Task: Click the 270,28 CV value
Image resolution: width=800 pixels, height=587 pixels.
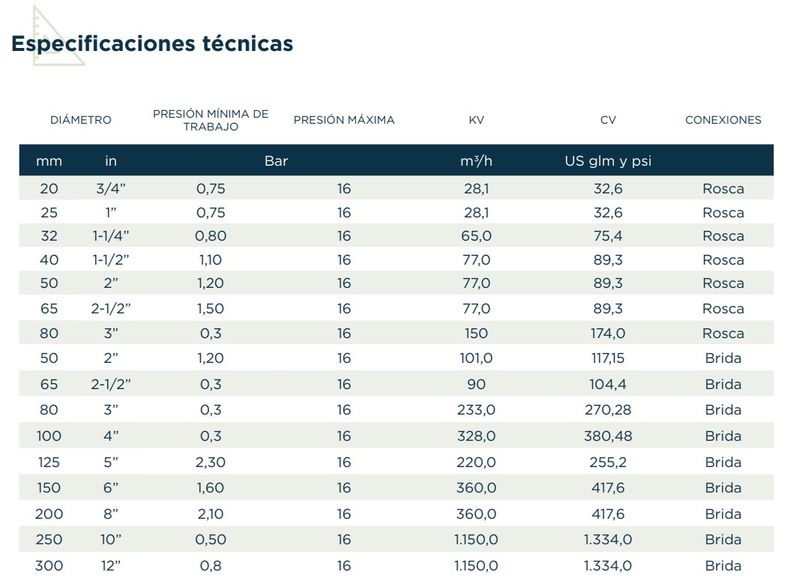Action: click(608, 408)
